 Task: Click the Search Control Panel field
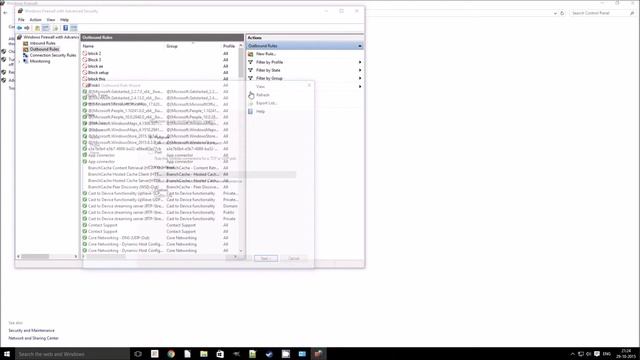point(602,13)
